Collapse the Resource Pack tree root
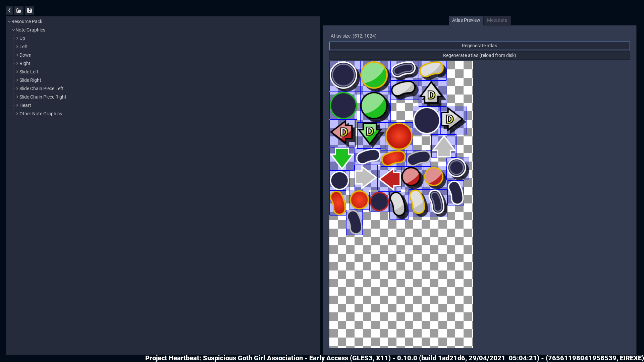This screenshot has height=362, width=644. point(9,21)
